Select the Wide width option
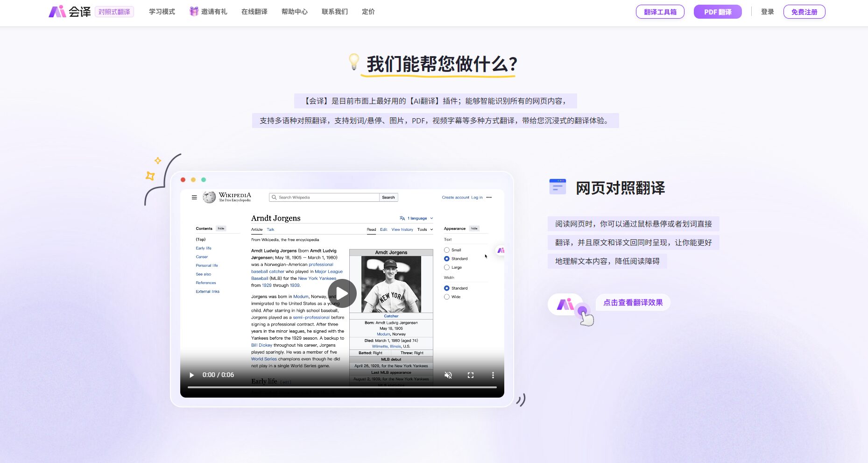868x463 pixels. coord(447,297)
